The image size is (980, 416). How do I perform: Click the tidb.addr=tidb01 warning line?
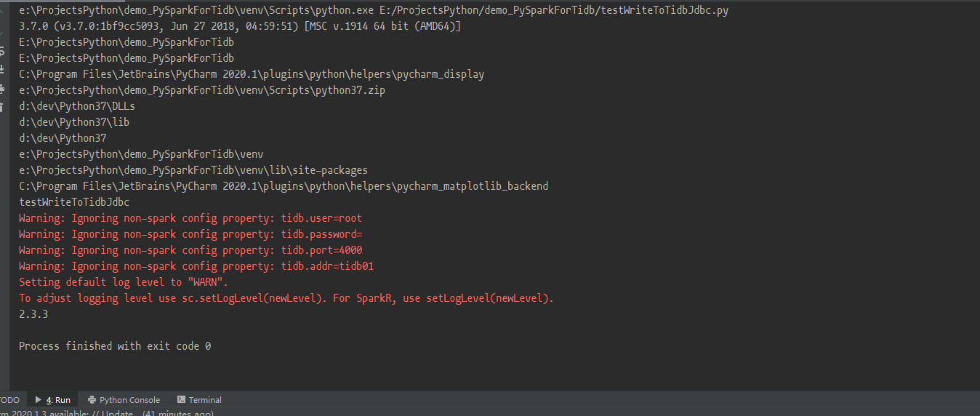click(x=196, y=266)
